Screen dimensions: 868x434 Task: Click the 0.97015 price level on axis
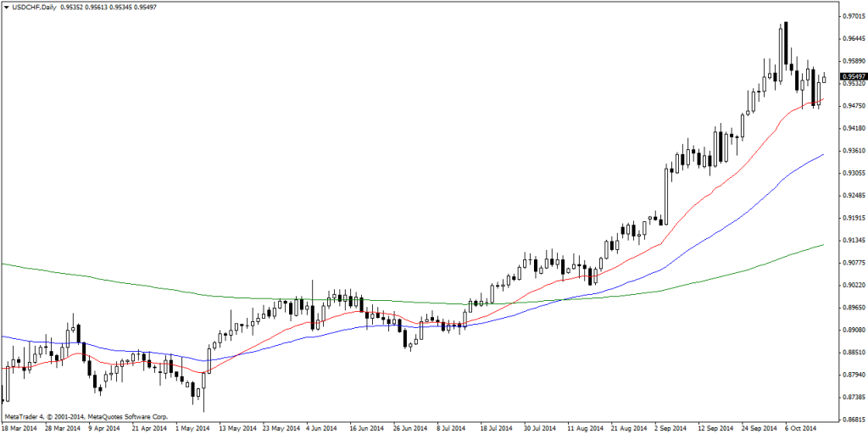852,16
